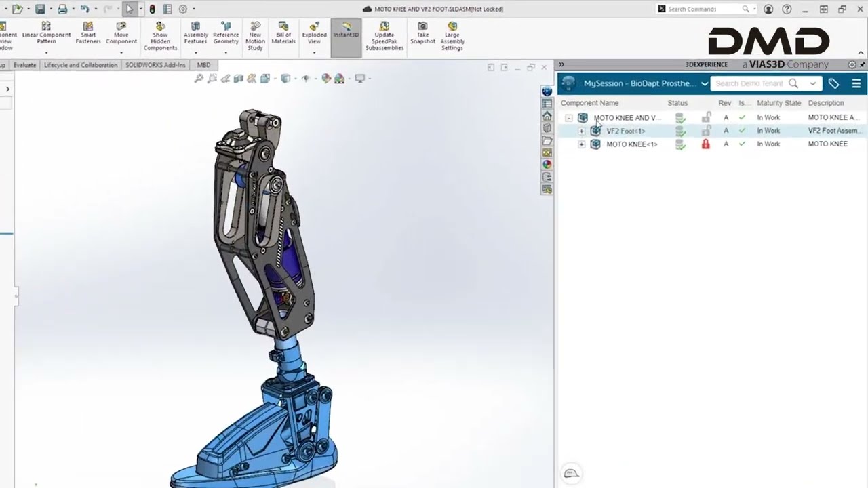Switch to SOLIDWORKS Add-Ins tab
Image resolution: width=868 pixels, height=488 pixels.
(x=155, y=65)
